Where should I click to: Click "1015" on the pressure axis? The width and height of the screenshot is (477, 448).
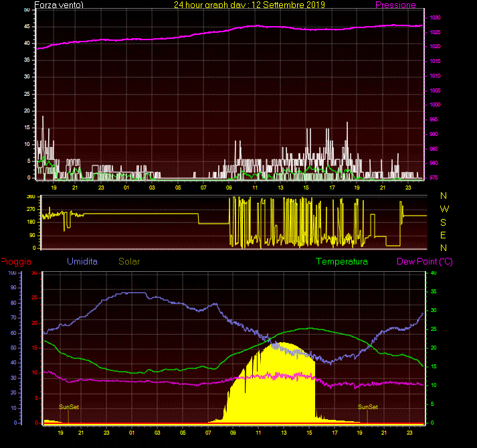[x=435, y=61]
